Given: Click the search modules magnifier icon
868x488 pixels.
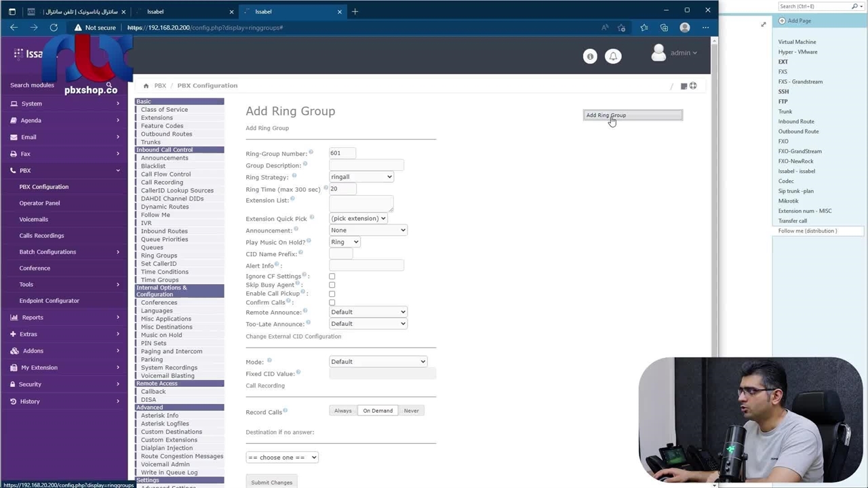Looking at the screenshot, I should pyautogui.click(x=108, y=85).
